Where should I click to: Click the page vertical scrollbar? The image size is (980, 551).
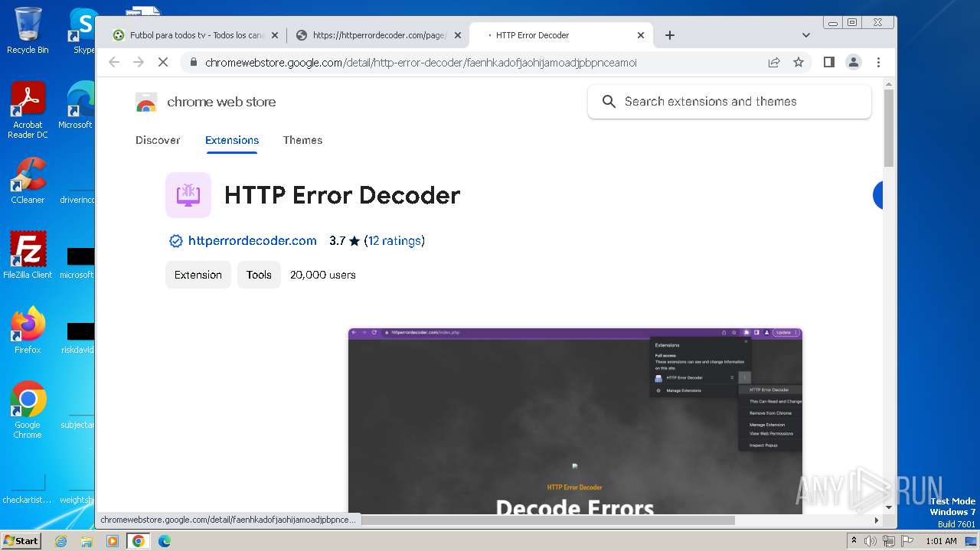889,128
